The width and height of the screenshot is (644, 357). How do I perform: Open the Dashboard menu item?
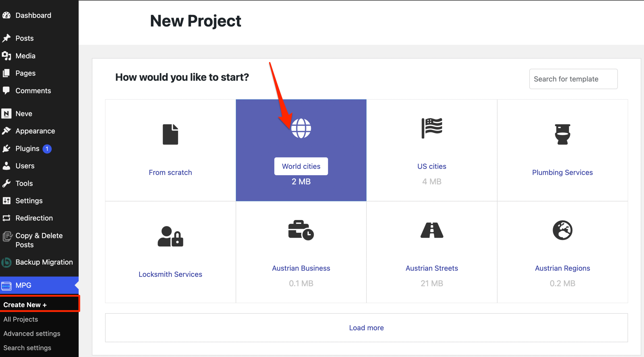33,15
